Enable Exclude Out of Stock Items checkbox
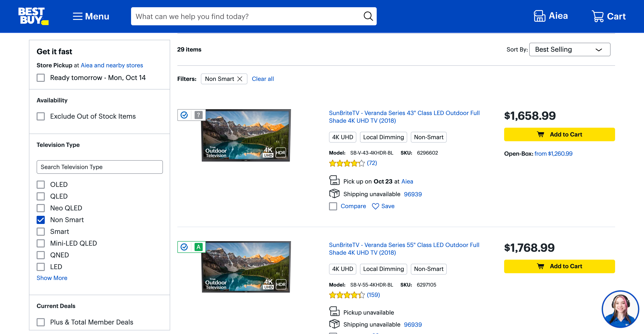This screenshot has height=334, width=644. (x=41, y=116)
